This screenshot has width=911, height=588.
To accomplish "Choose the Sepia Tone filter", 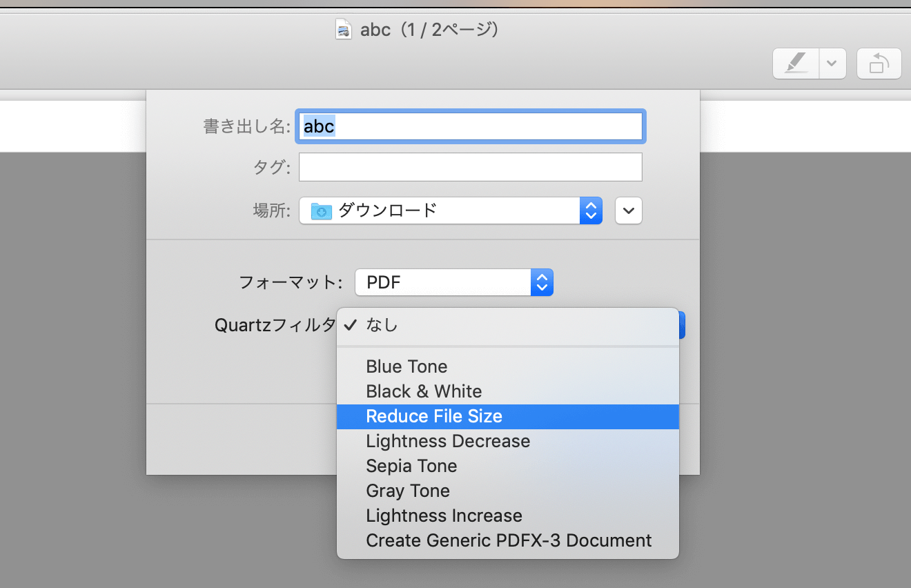I will (508, 466).
